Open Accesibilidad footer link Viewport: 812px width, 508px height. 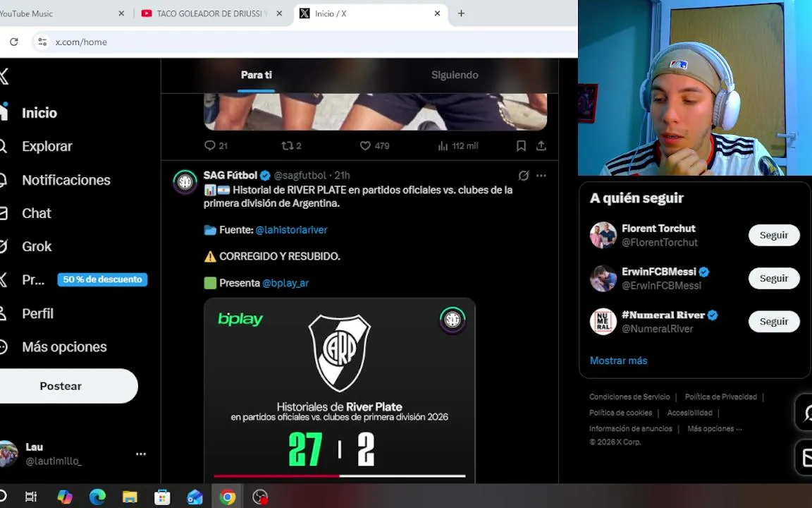pyautogui.click(x=689, y=413)
